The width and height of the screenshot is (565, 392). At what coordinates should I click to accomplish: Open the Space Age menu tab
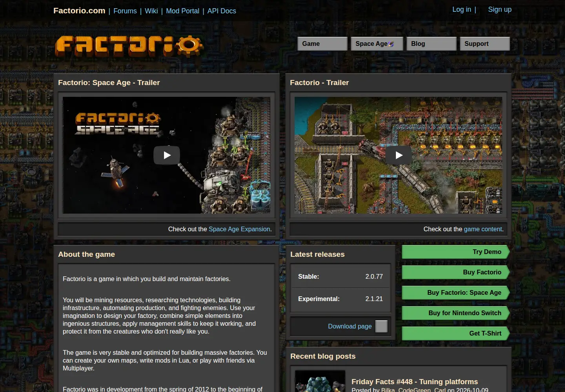point(377,44)
